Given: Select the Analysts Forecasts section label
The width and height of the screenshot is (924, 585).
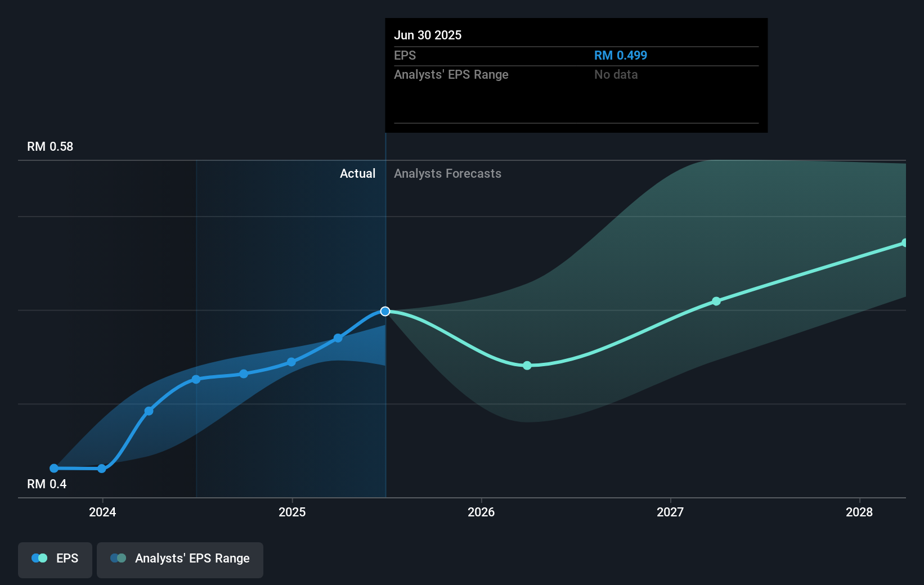Looking at the screenshot, I should tap(447, 174).
